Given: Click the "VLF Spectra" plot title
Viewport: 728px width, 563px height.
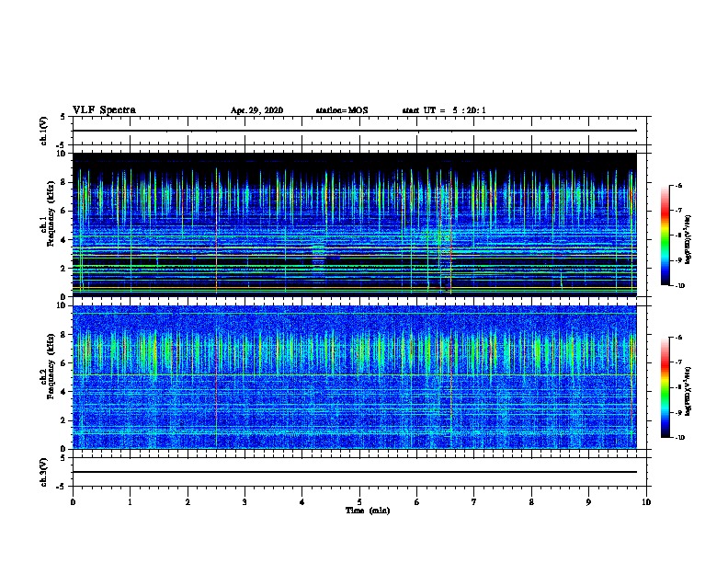Looking at the screenshot, I should pyautogui.click(x=104, y=110).
